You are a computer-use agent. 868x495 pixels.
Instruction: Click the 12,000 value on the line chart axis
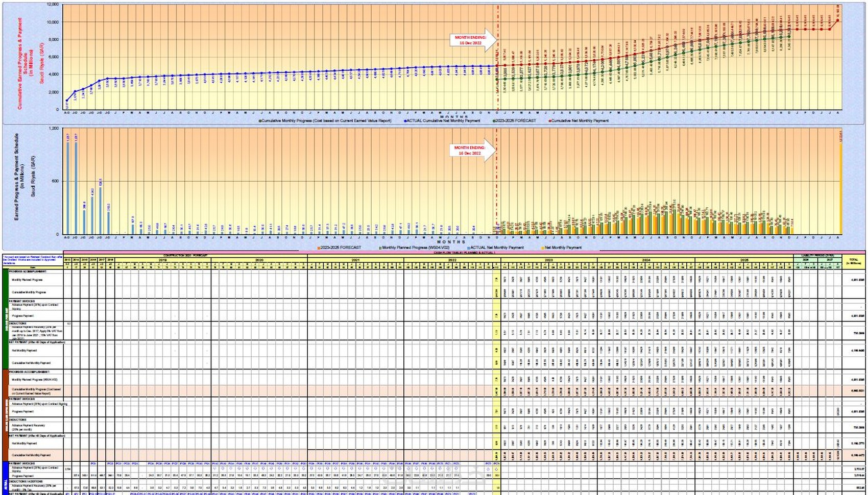tap(53, 4)
